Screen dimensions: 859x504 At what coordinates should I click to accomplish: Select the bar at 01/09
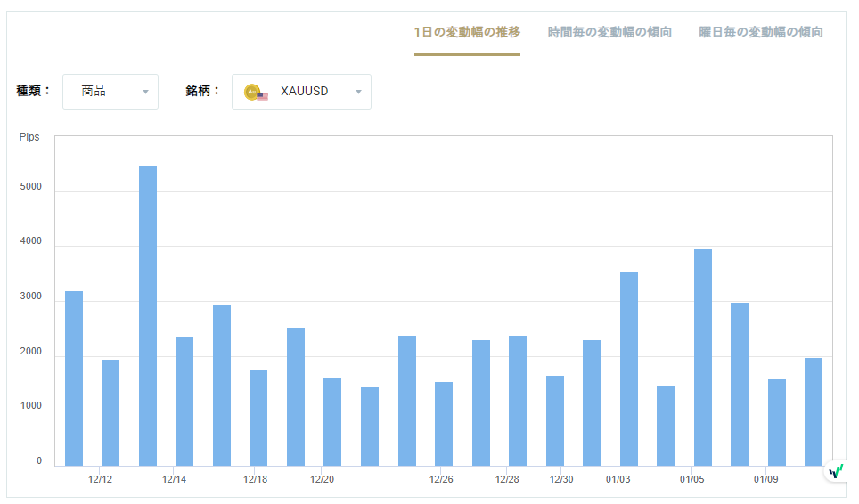(777, 422)
